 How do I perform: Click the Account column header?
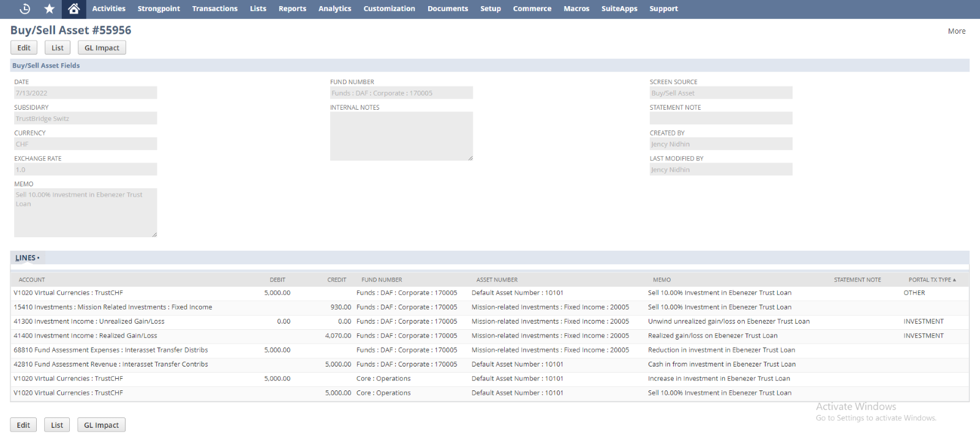pos(32,279)
